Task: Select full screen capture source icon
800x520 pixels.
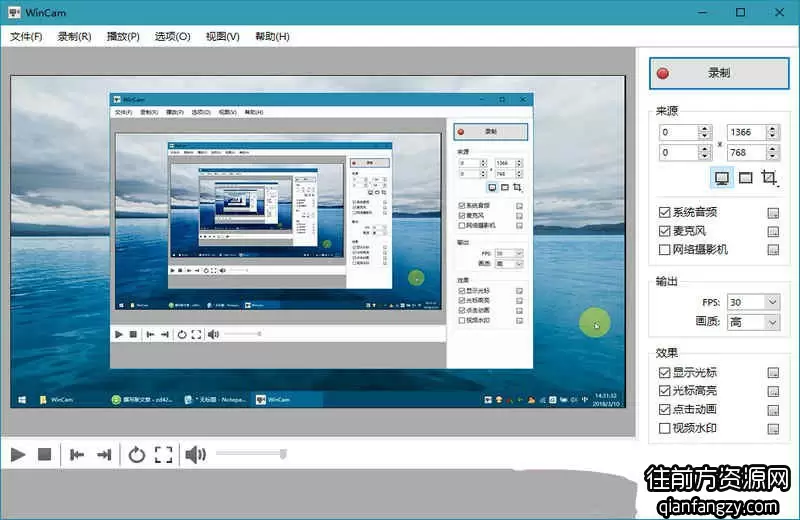Action: coord(721,178)
